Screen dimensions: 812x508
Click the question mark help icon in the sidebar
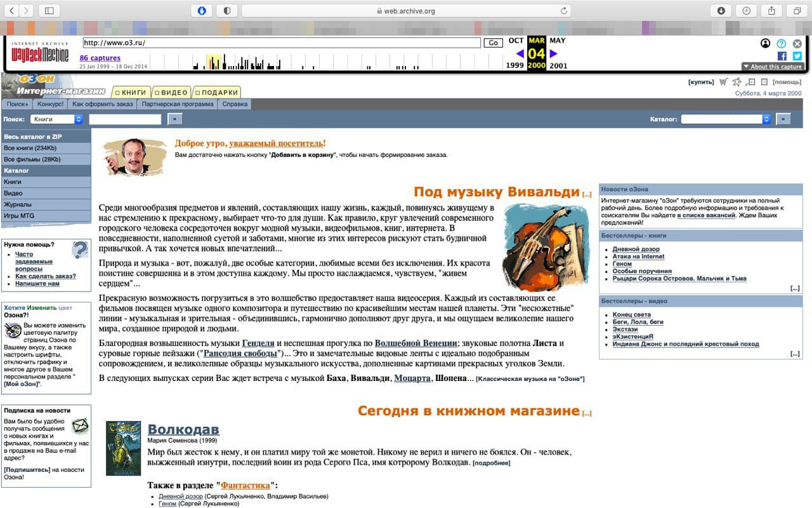[x=80, y=250]
